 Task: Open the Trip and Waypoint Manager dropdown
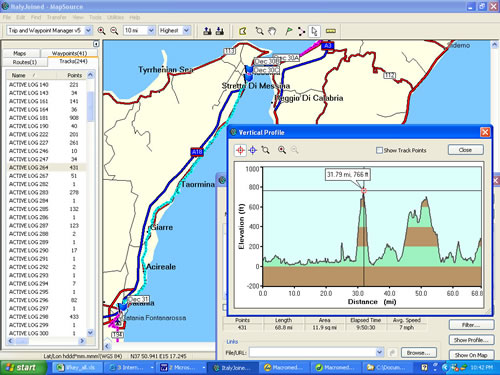49,31
